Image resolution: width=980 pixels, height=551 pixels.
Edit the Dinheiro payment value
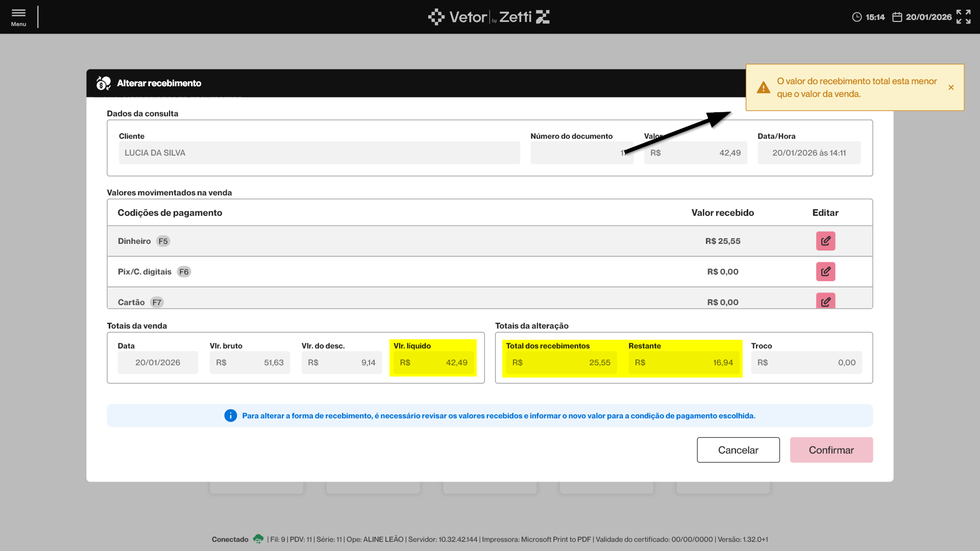(x=825, y=241)
